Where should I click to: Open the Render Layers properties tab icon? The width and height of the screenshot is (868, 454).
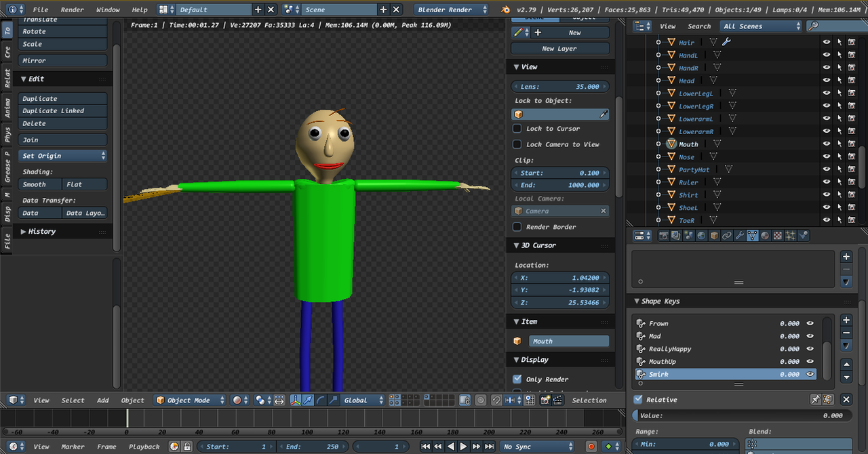click(x=677, y=236)
